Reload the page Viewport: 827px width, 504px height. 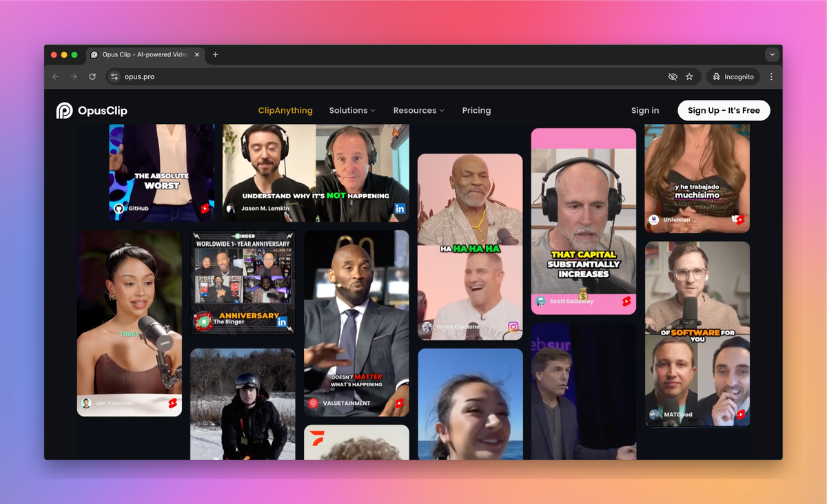point(92,76)
